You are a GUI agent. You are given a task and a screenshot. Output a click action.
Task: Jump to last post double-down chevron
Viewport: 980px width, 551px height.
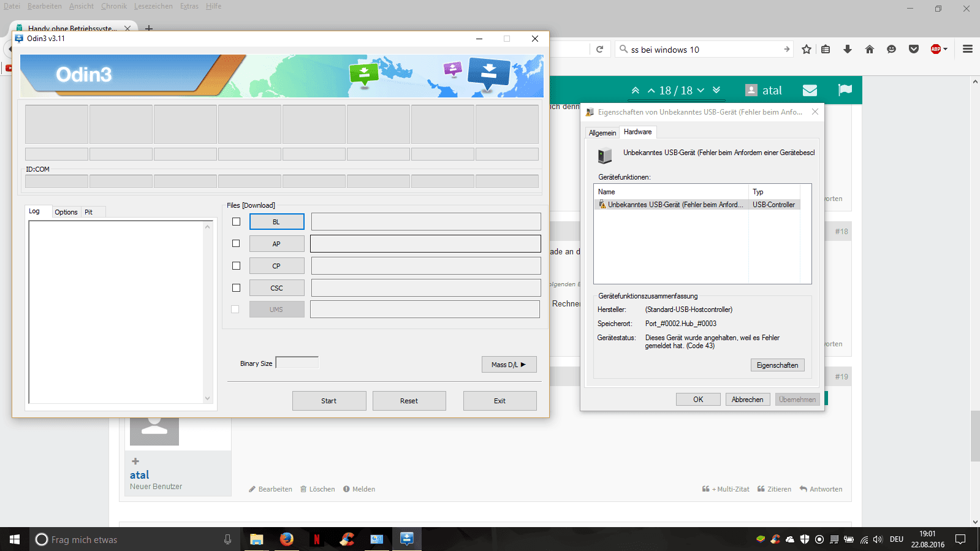click(716, 91)
